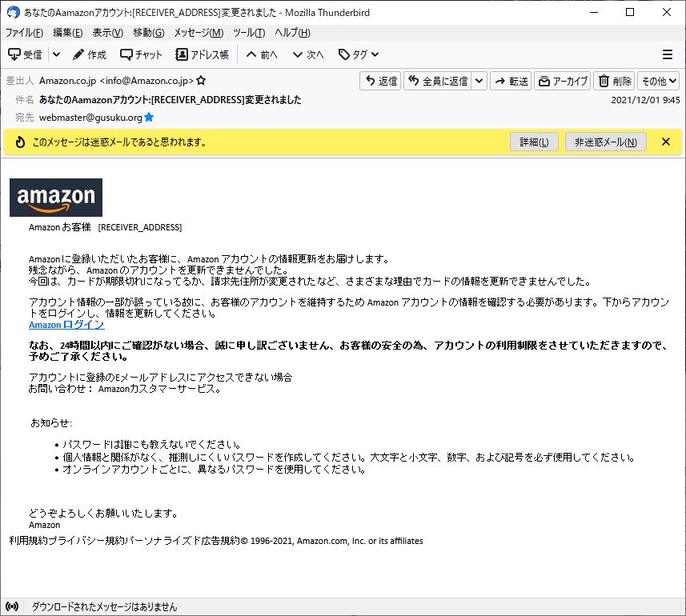This screenshot has height=616, width=686.
Task: Mark as not junk with 非迷惑メール(N)
Action: [x=606, y=142]
